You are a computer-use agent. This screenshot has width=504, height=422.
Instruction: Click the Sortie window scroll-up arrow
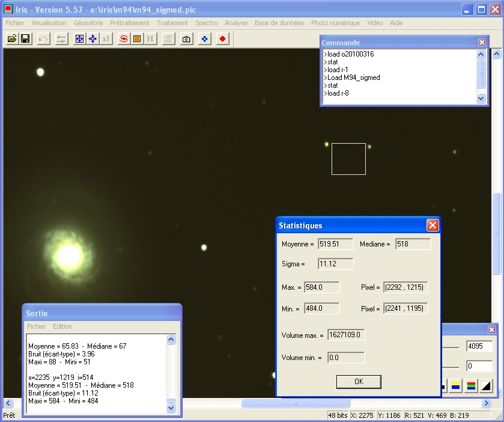171,340
